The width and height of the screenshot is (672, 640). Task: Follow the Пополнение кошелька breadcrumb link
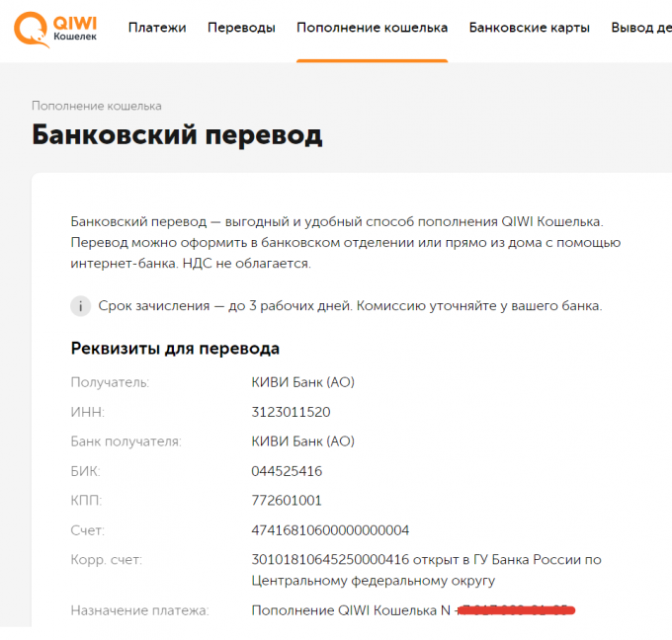click(97, 106)
